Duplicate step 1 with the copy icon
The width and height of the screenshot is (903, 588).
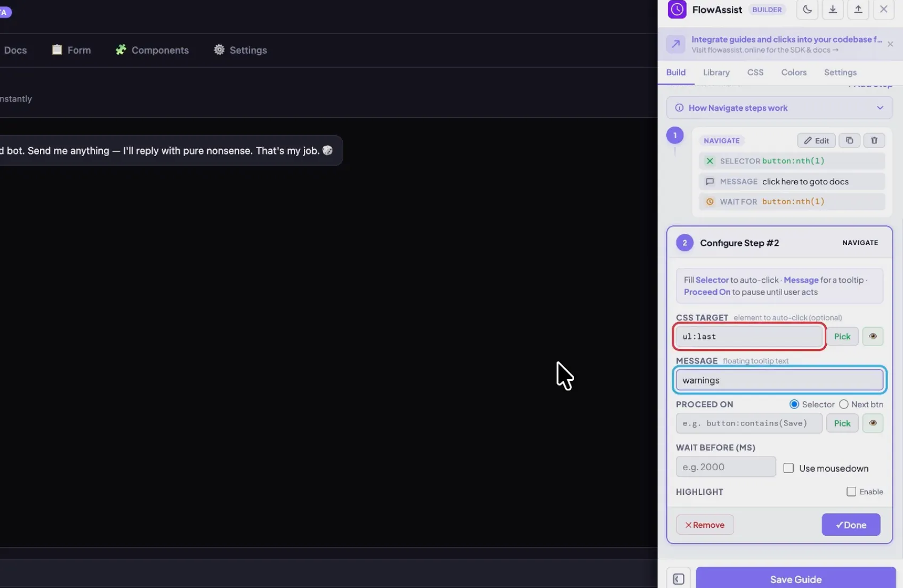(849, 141)
